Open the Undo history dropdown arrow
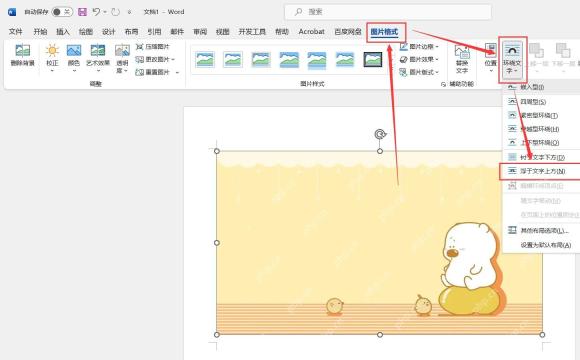 [105, 12]
